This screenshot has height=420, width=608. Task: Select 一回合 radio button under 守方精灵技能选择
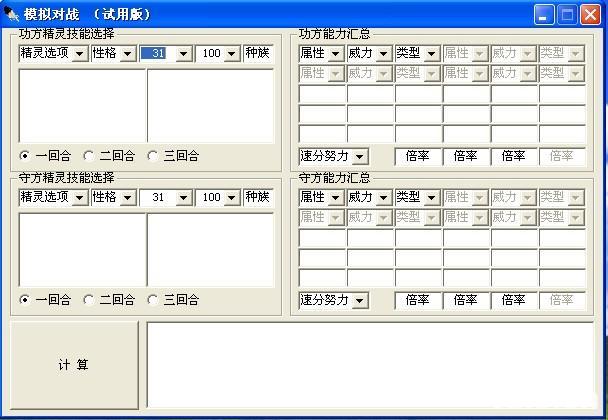tap(24, 300)
